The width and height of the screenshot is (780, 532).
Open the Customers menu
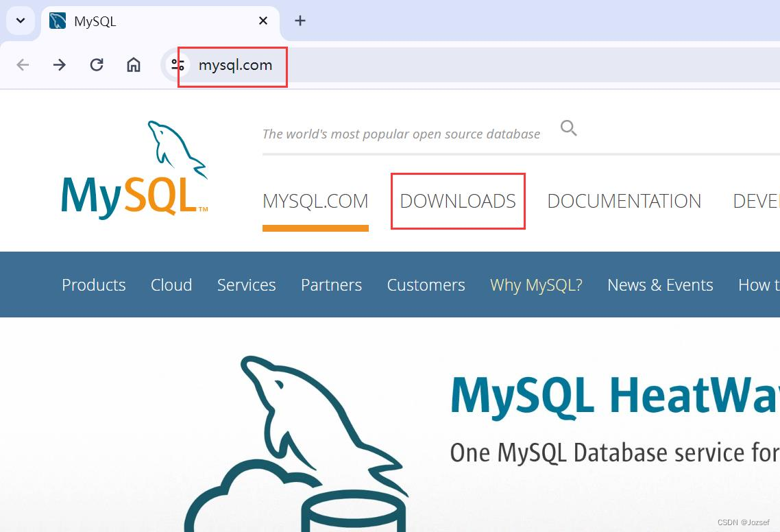pos(426,285)
